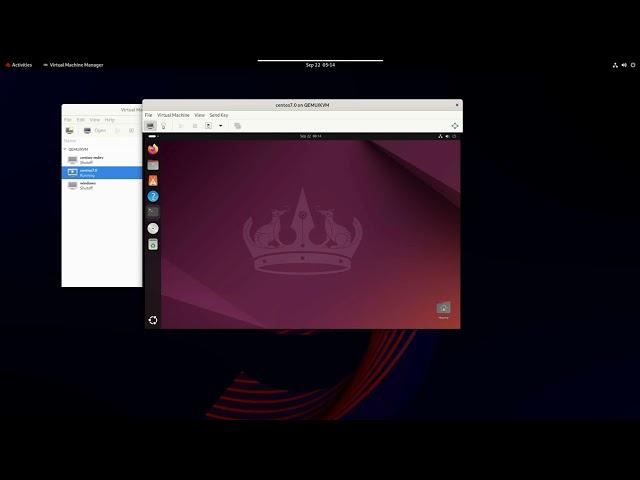The height and width of the screenshot is (480, 640).
Task: Open the Virtual Machine menu
Action: point(173,115)
